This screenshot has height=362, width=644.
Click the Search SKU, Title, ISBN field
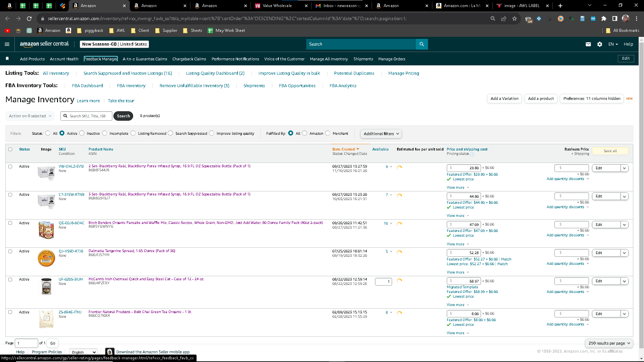[x=86, y=116]
